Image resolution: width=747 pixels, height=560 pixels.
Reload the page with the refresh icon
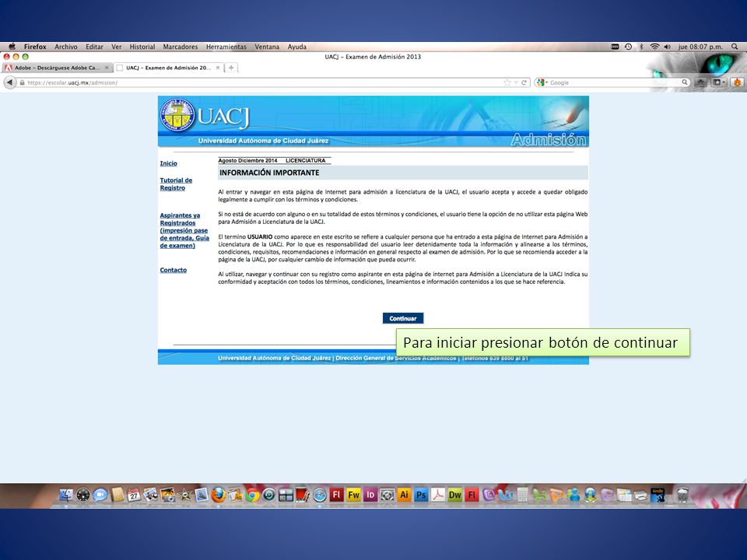524,82
